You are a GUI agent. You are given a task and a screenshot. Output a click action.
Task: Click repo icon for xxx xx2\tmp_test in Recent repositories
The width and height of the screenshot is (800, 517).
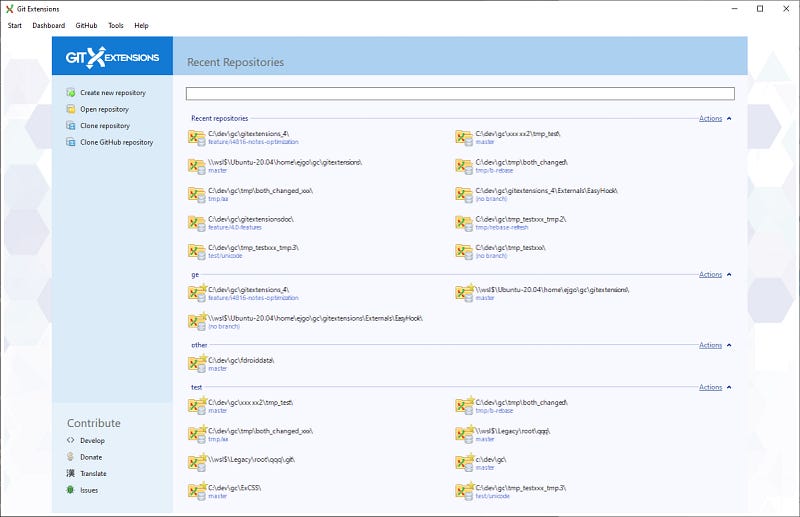point(464,138)
